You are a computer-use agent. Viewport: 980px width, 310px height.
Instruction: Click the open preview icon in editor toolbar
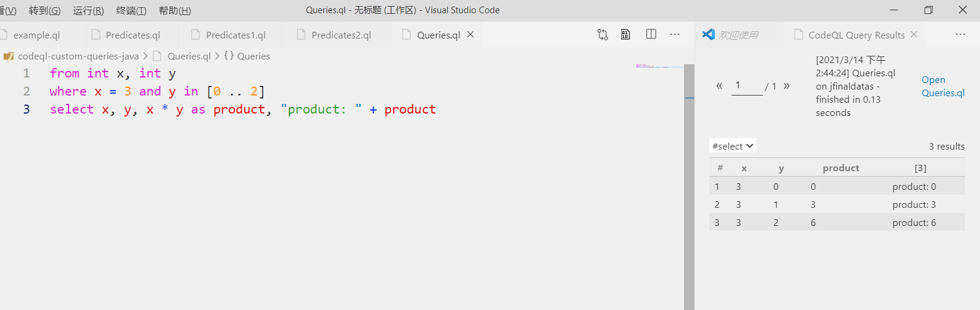tap(625, 34)
